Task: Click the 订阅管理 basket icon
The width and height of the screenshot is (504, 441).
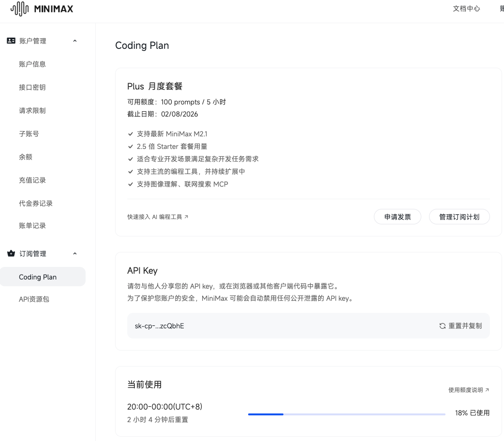Action: [11, 254]
